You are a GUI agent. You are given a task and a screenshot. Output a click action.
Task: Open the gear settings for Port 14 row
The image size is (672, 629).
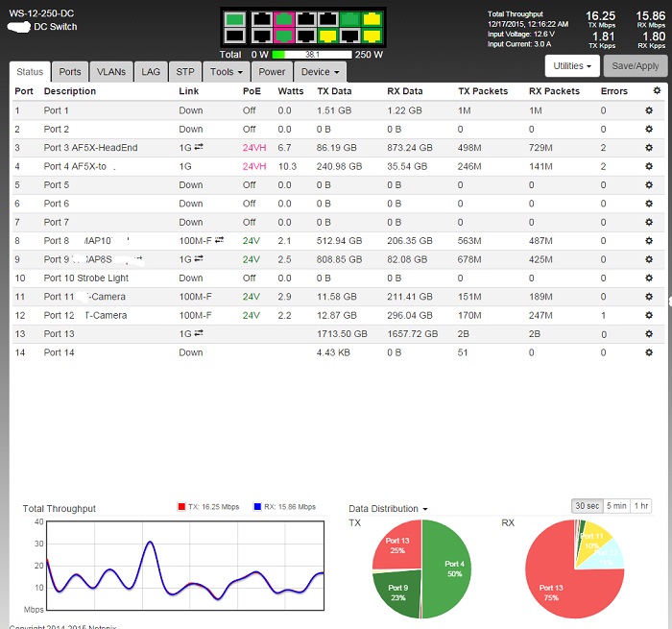click(x=649, y=352)
